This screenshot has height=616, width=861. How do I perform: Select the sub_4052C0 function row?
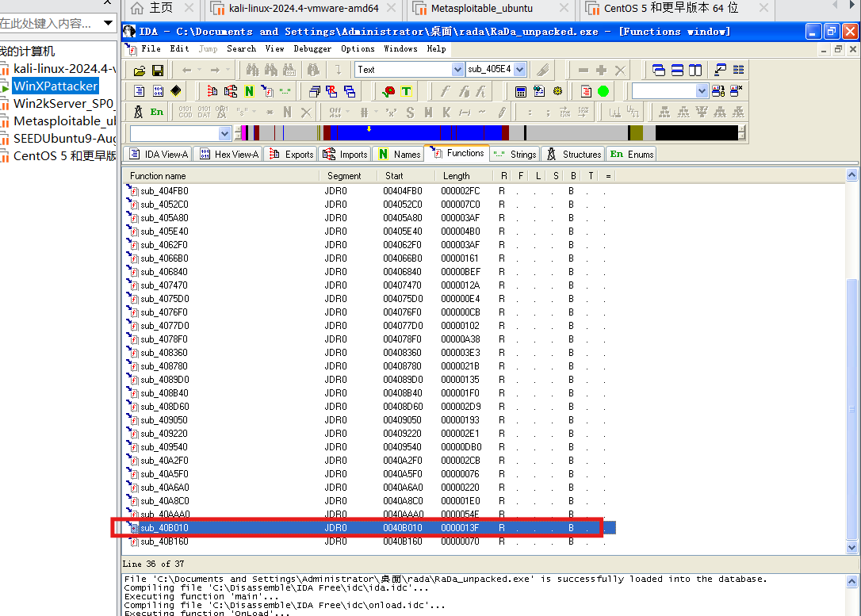coord(368,205)
